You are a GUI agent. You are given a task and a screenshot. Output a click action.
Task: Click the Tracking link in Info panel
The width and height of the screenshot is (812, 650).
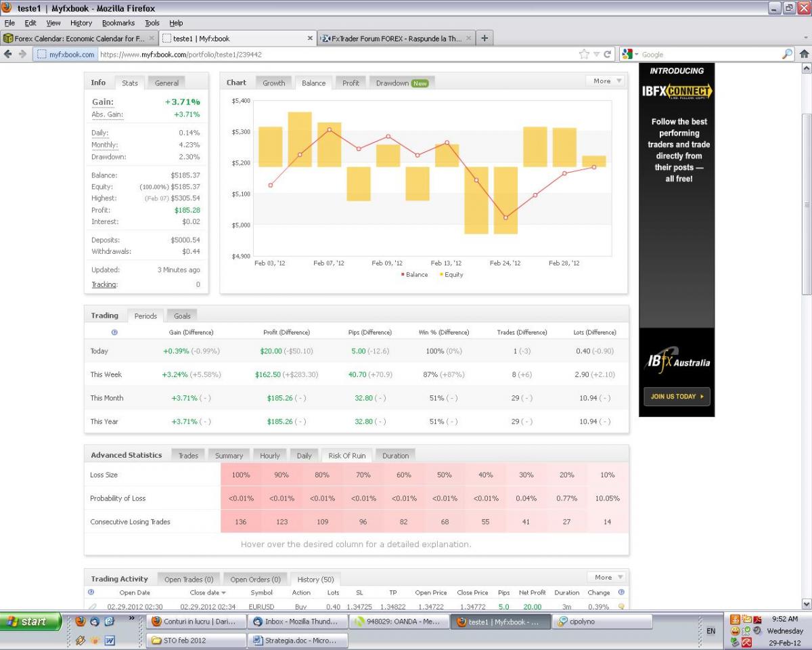point(104,285)
